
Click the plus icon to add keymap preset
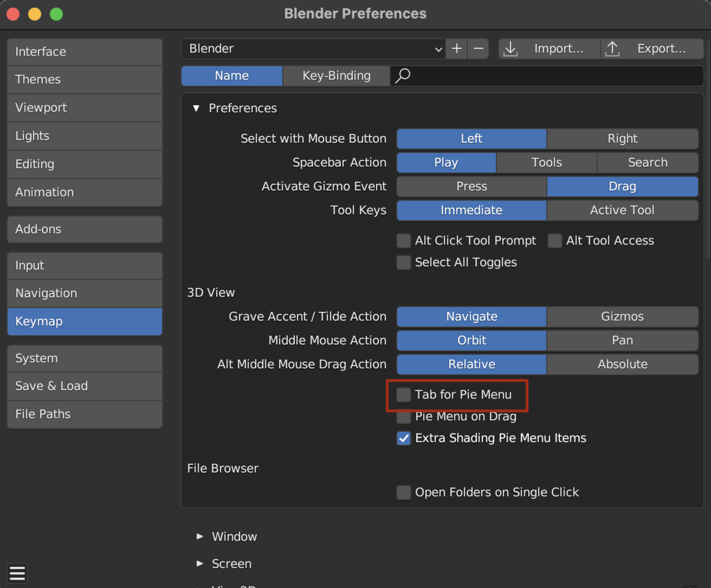pos(457,49)
